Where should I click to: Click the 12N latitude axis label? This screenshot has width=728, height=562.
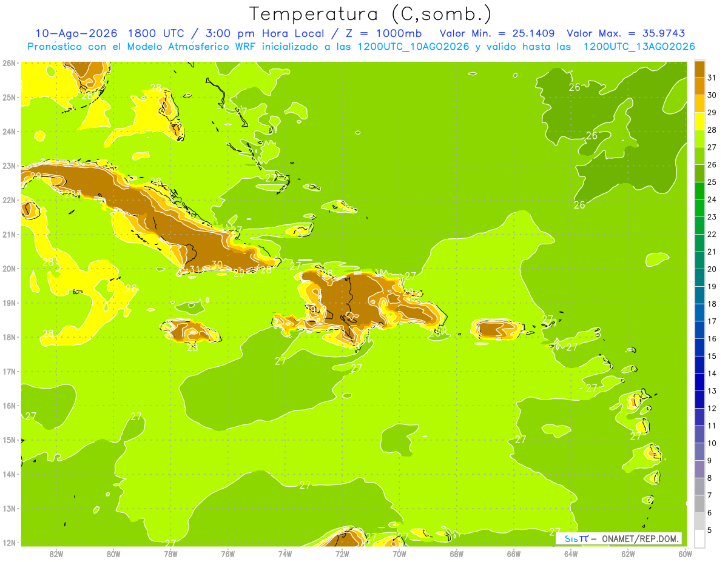click(x=8, y=543)
